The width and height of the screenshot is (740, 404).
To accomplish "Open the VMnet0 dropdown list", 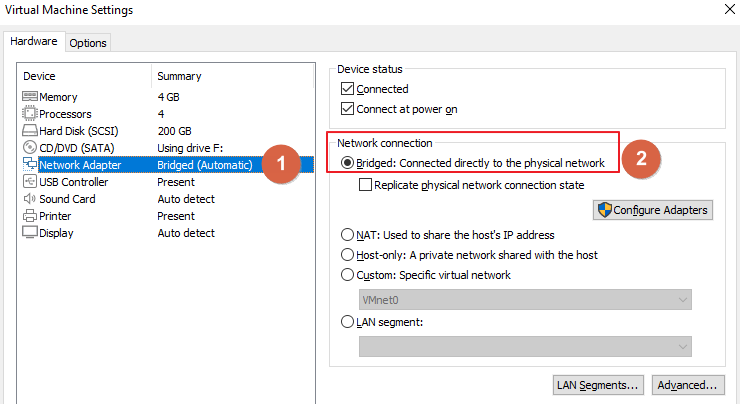I will point(525,300).
